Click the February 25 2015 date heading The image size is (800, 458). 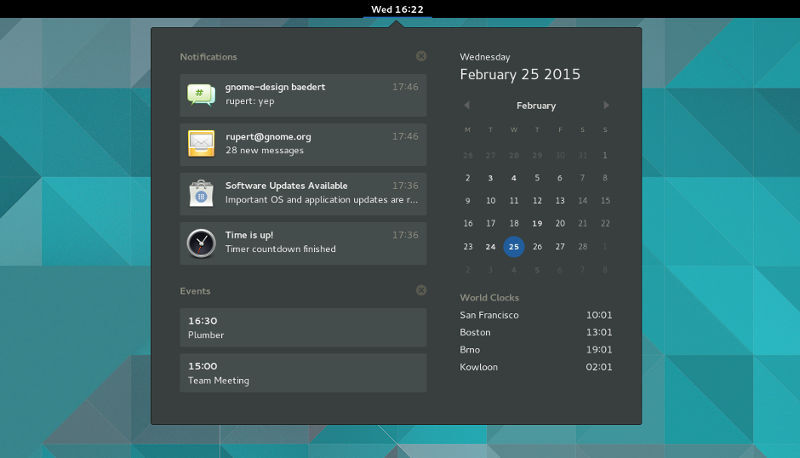click(520, 75)
